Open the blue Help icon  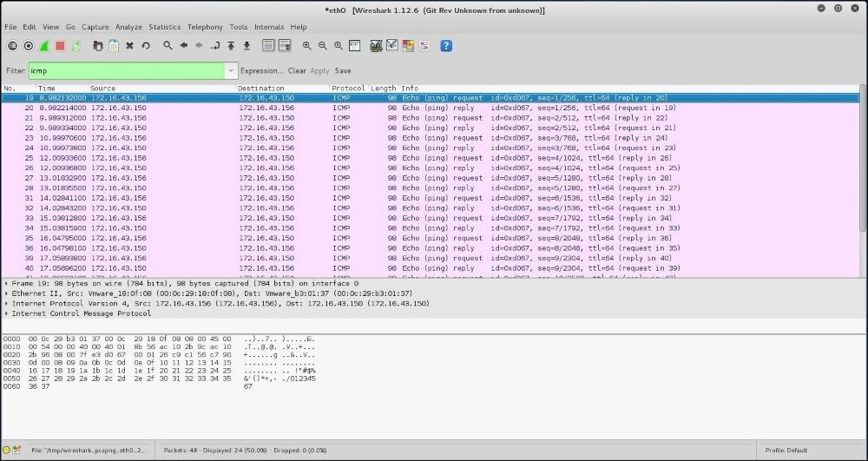tap(446, 46)
